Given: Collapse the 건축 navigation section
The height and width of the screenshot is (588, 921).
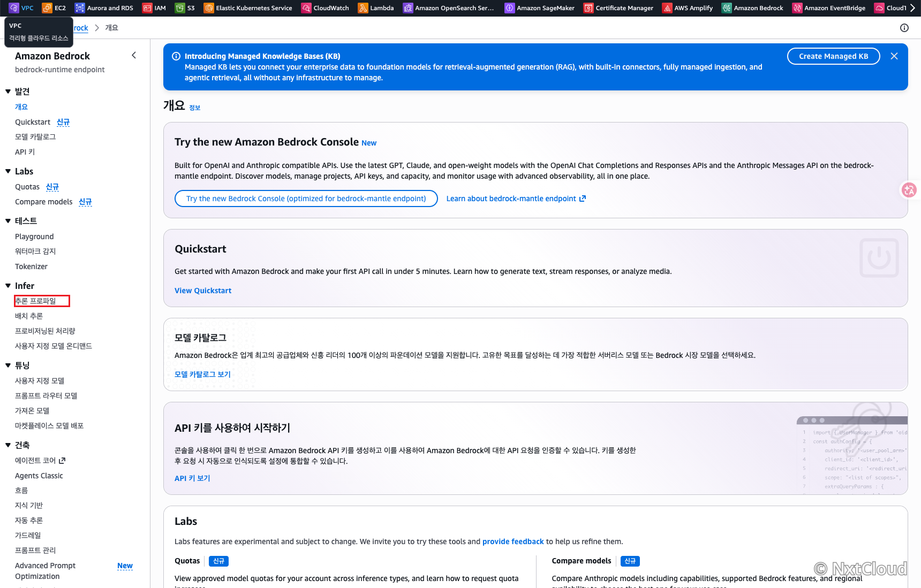Looking at the screenshot, I should point(8,445).
